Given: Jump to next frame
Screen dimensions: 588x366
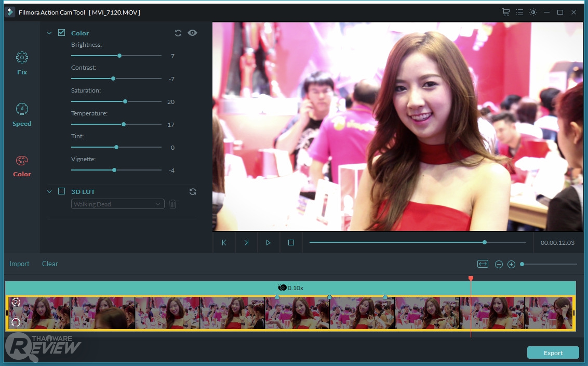Looking at the screenshot, I should [x=246, y=242].
